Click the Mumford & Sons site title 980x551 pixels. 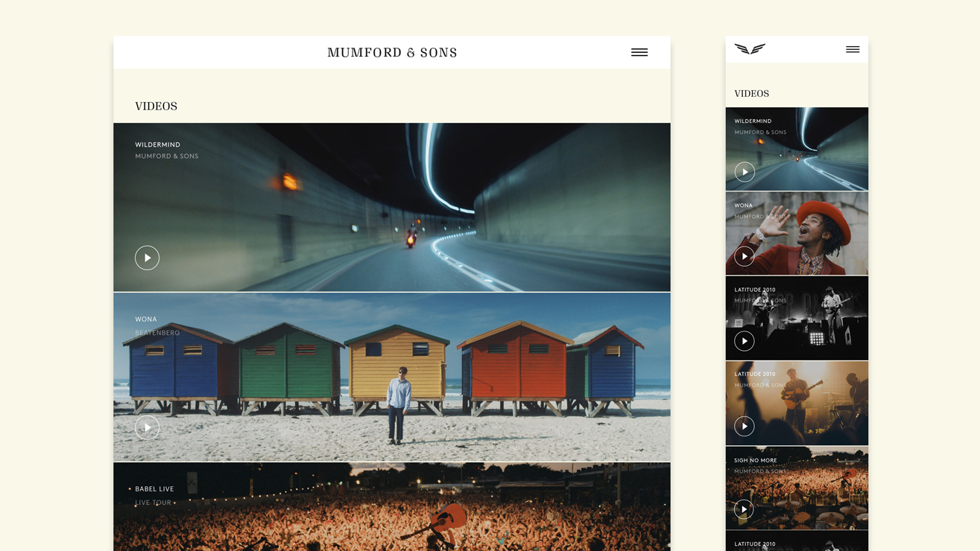point(392,53)
